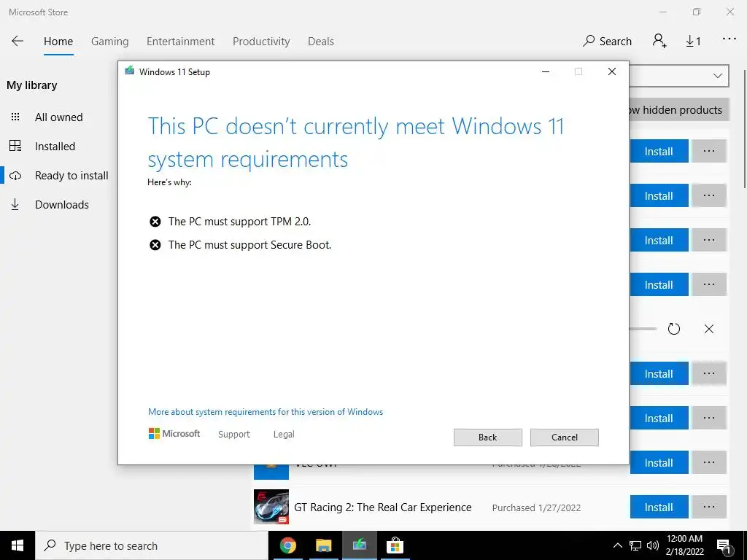Close the Windows 11 Setup dialog

pos(612,71)
